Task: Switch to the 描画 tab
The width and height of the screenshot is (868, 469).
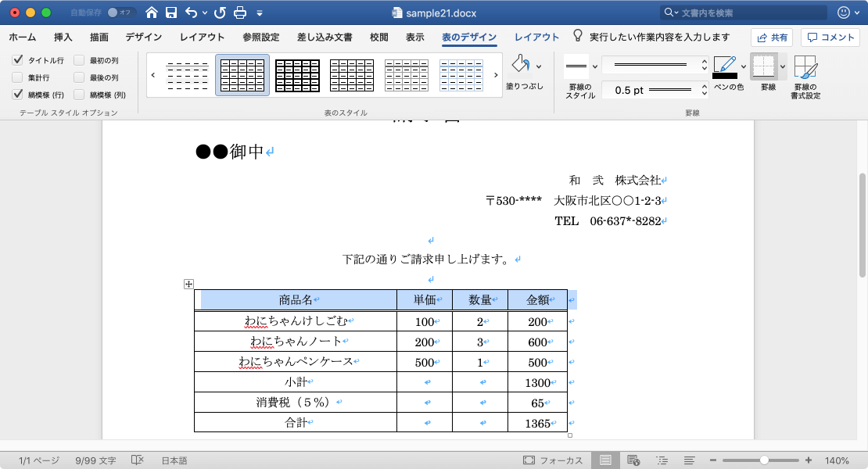Action: [x=99, y=37]
